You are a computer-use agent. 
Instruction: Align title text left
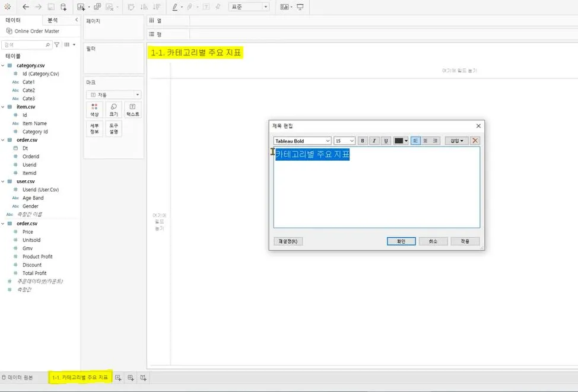click(x=415, y=141)
